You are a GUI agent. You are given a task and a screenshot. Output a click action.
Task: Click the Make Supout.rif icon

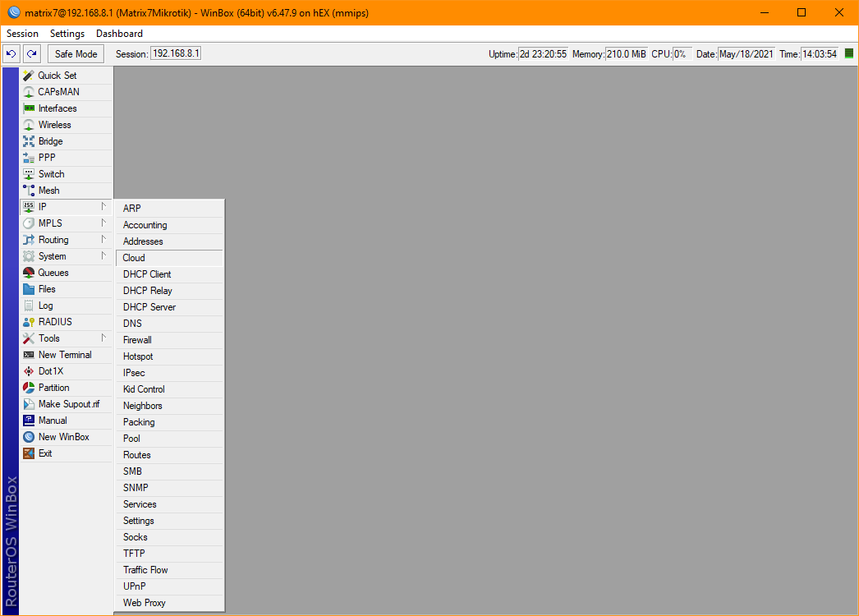(29, 404)
